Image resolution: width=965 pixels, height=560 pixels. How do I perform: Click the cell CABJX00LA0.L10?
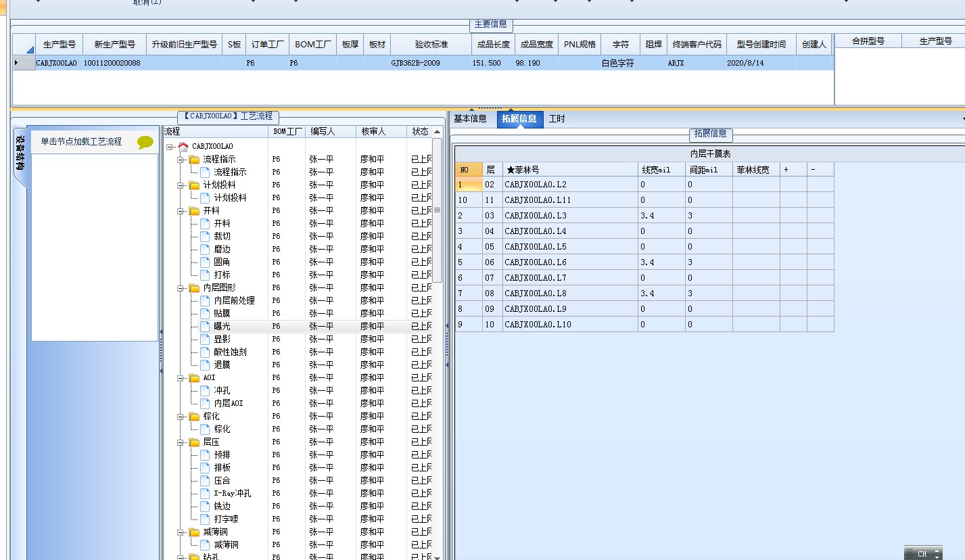pos(570,325)
